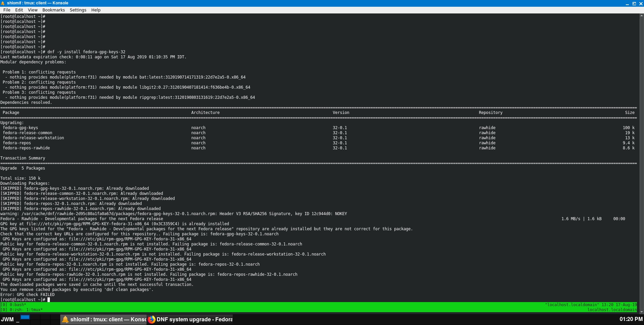This screenshot has height=325, width=644.
Task: Click the tmux status '0:zsh-' window entry
Action: point(17,310)
